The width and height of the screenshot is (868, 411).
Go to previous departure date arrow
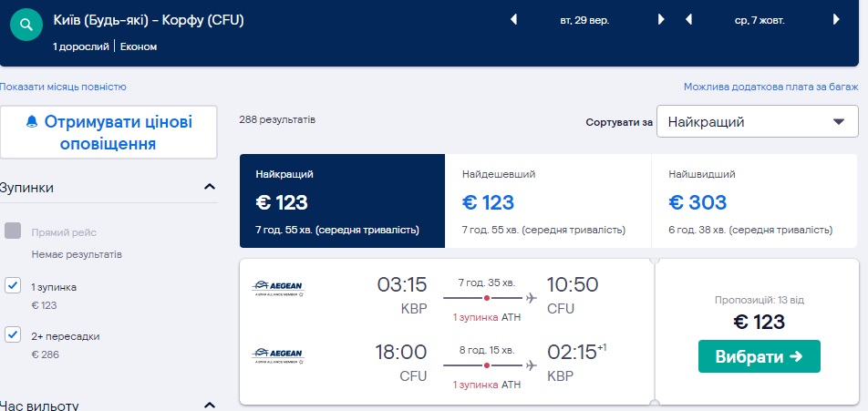(513, 19)
